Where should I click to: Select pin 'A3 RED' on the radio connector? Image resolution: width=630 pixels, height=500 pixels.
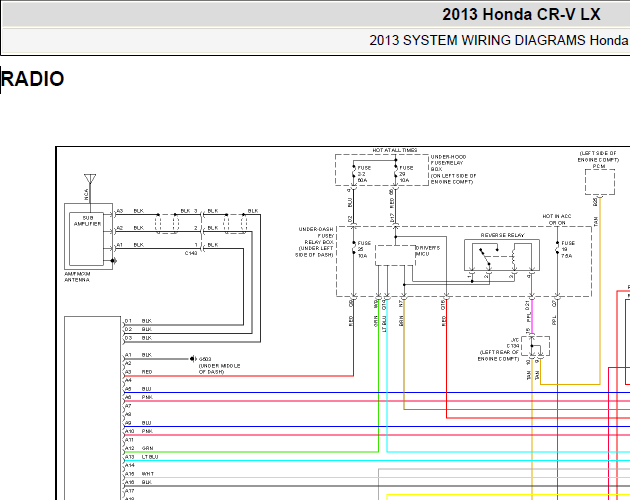point(138,372)
